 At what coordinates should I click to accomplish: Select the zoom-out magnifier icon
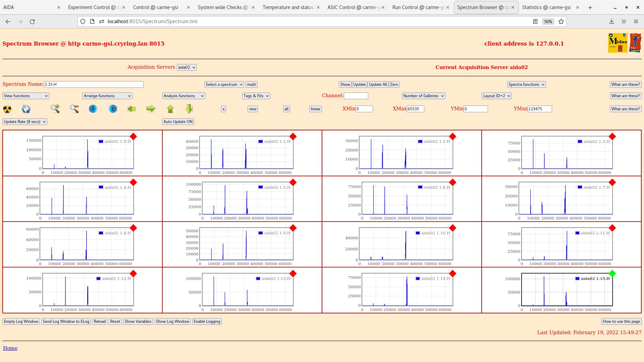(74, 109)
